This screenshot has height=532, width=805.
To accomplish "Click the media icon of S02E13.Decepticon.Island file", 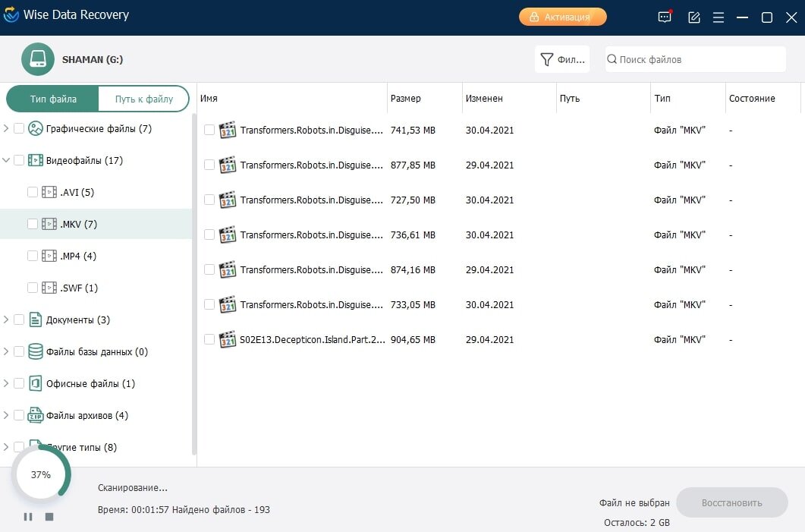I will pyautogui.click(x=228, y=339).
